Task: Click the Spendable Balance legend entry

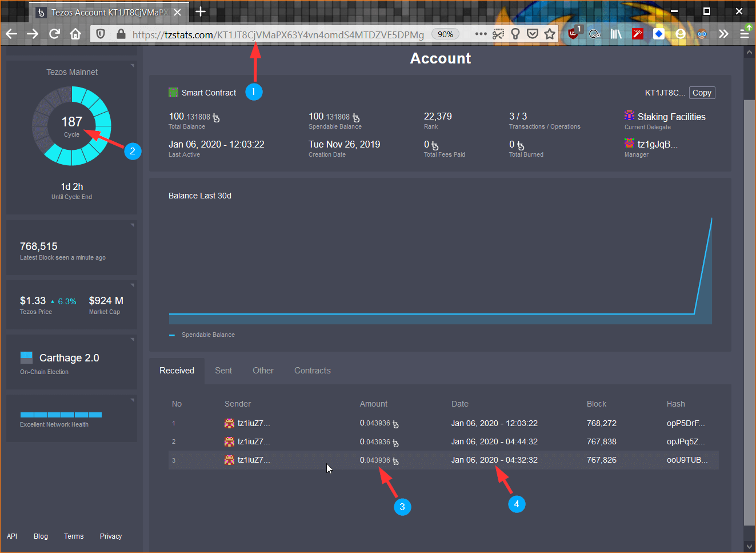Action: point(202,335)
